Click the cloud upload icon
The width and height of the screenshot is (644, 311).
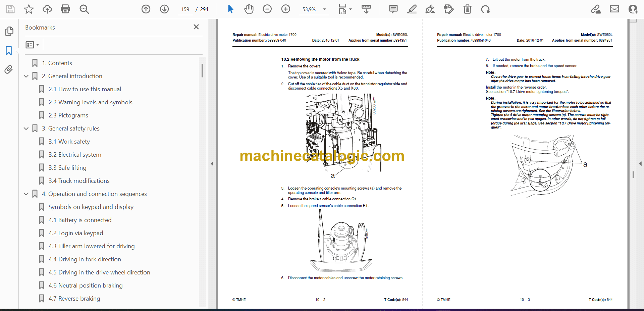coord(47,9)
